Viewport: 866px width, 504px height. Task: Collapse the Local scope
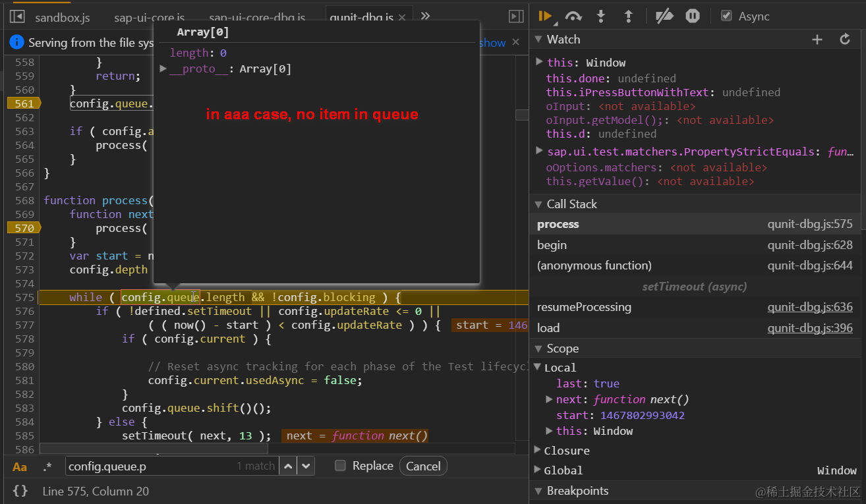[x=538, y=368]
